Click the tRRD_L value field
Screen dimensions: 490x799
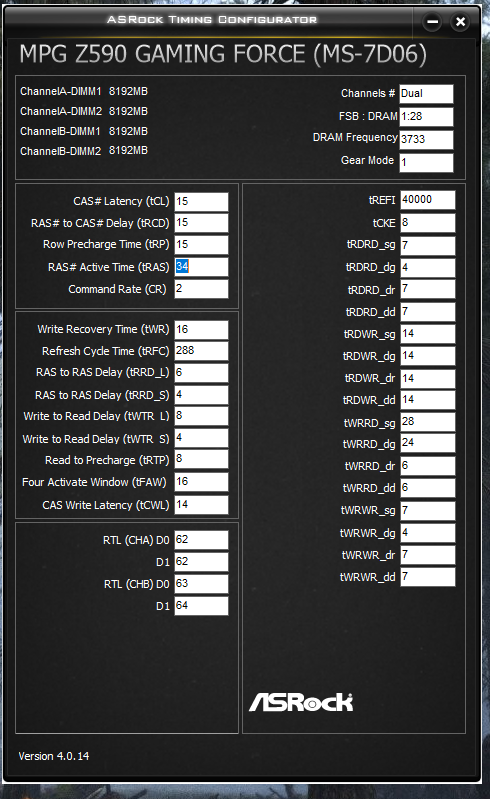[x=201, y=373]
